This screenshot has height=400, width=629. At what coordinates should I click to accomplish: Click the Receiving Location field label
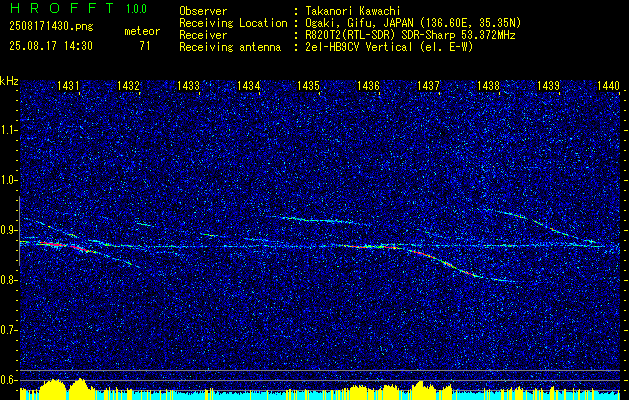coord(233,23)
